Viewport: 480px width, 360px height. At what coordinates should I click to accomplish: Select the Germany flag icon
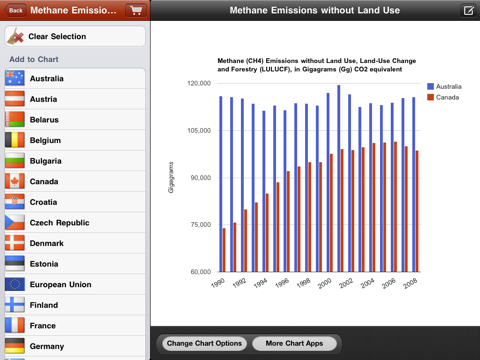[15, 346]
